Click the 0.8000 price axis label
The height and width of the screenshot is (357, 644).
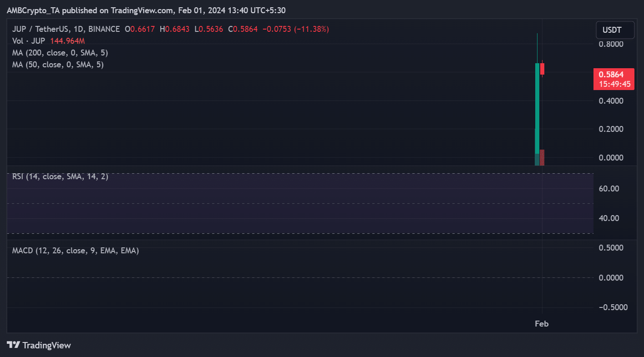click(612, 45)
